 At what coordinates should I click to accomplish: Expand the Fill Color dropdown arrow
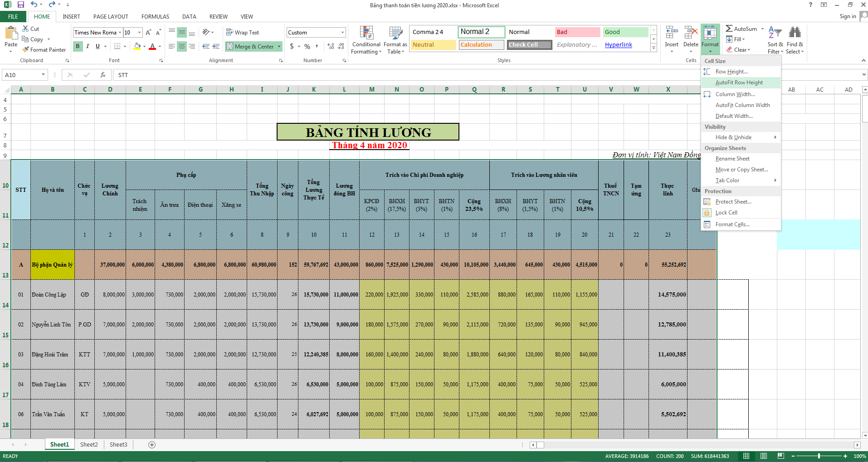click(x=143, y=46)
